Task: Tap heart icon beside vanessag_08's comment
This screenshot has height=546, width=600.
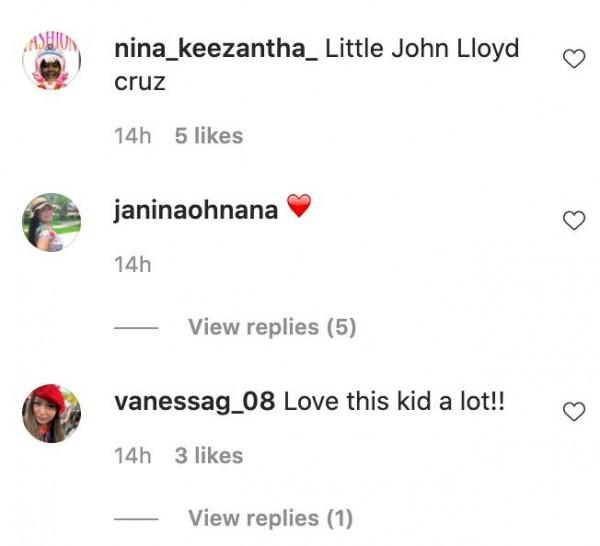Action: [x=574, y=412]
